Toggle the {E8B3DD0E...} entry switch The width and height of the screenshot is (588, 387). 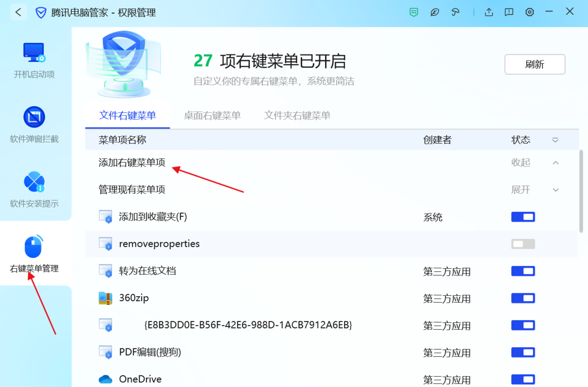point(523,325)
